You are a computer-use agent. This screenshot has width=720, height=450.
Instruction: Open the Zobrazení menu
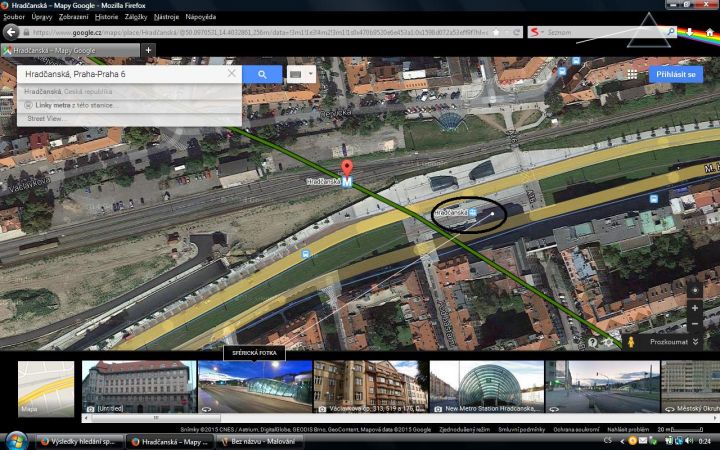click(x=73, y=17)
